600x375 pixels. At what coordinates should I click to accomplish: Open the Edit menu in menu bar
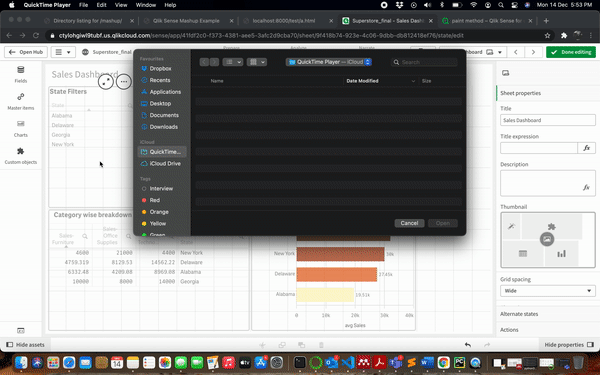pyautogui.click(x=101, y=5)
